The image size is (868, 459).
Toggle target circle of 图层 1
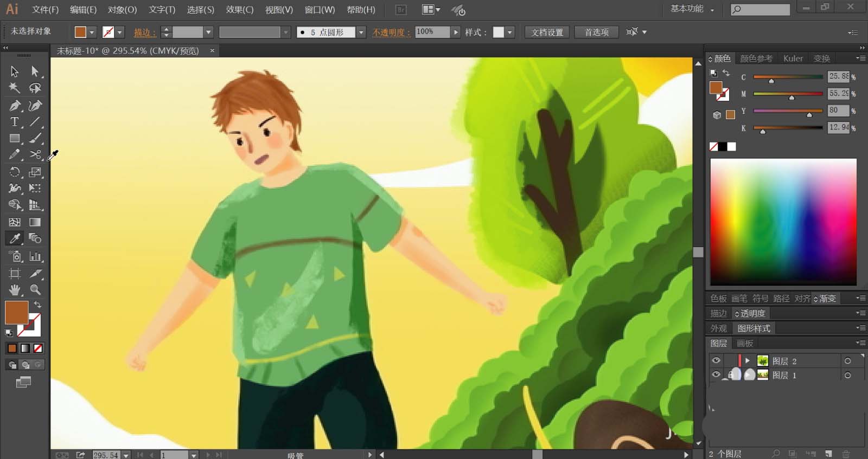pos(847,375)
